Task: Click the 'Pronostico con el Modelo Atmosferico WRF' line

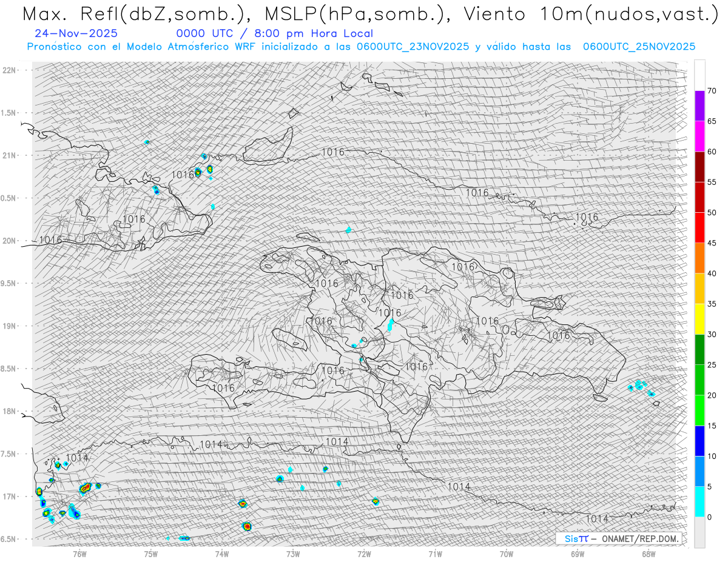Action: pos(361,47)
